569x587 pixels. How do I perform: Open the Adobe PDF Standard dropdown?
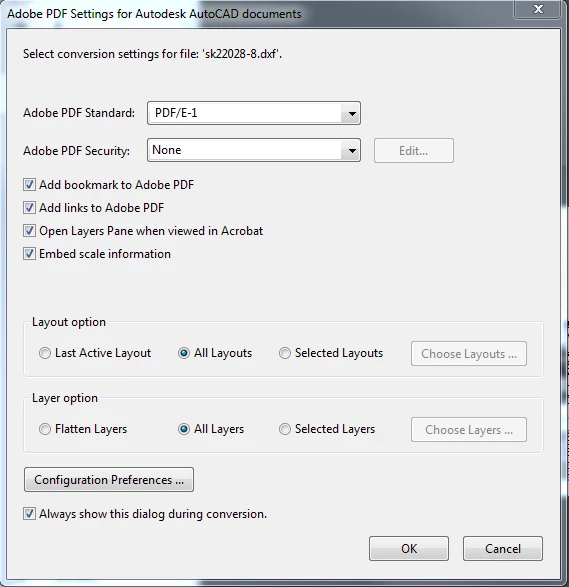coord(254,113)
